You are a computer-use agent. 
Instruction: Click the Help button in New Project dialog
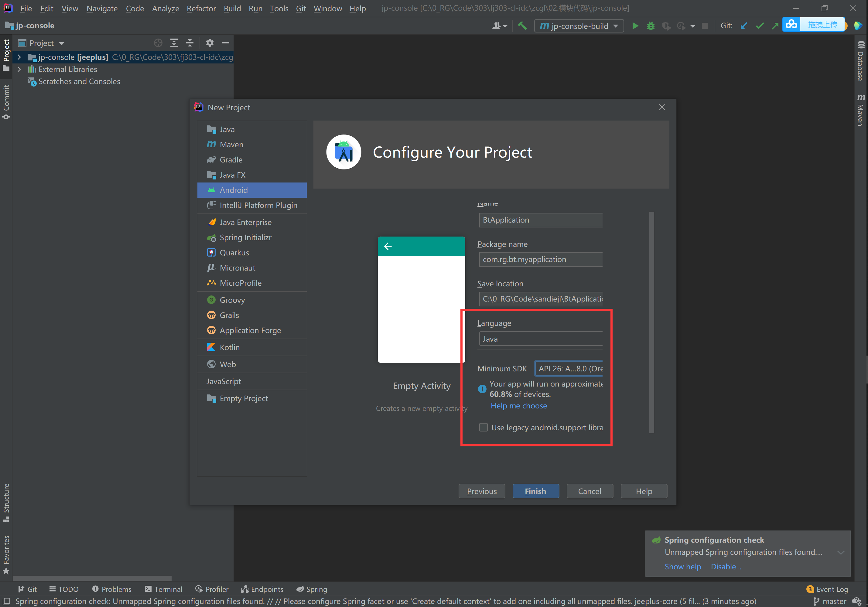click(644, 491)
